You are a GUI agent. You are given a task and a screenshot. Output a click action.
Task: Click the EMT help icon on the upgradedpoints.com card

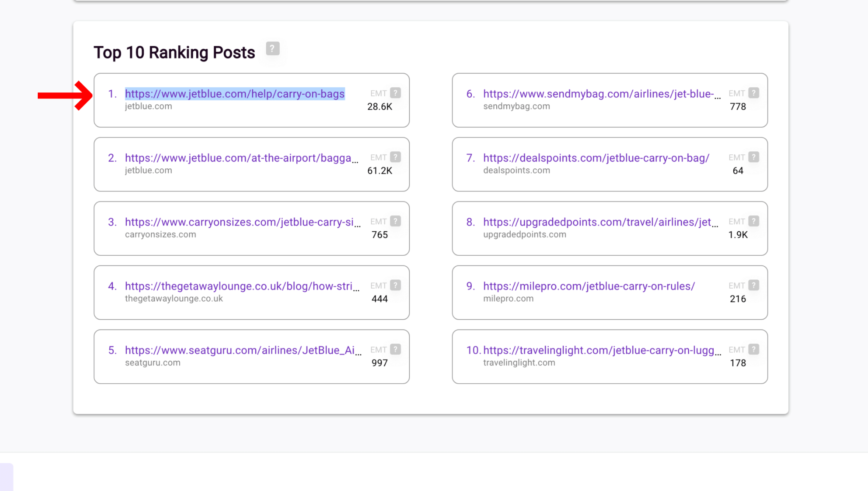(x=754, y=220)
